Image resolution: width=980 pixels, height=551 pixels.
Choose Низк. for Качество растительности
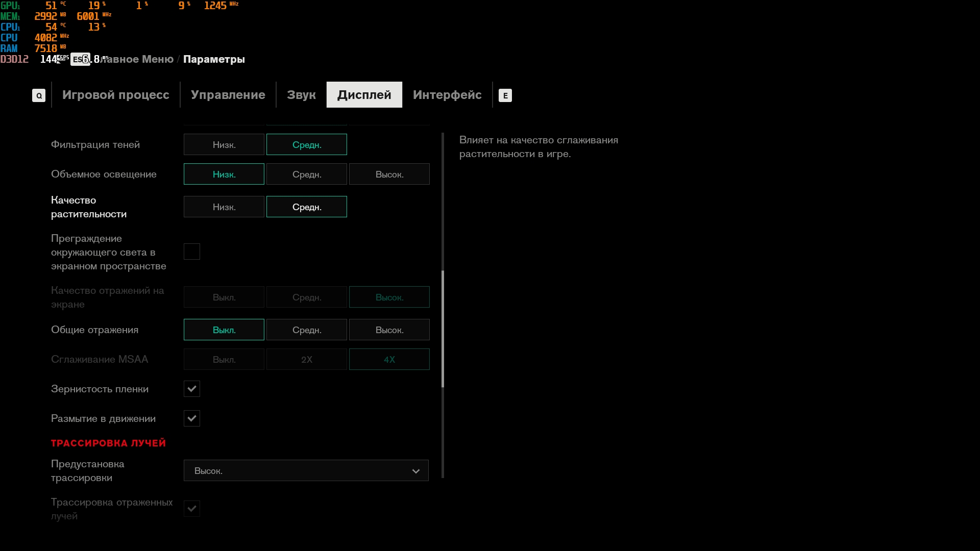pos(224,207)
